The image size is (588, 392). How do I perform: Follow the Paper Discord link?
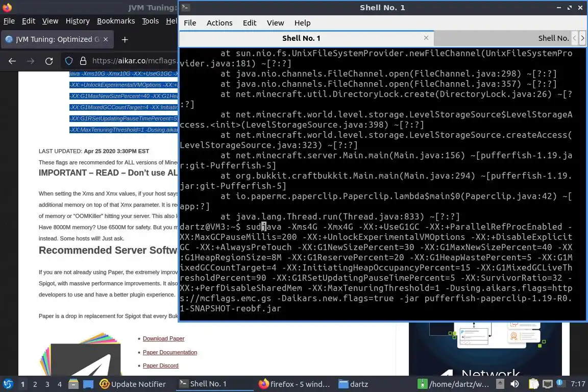pyautogui.click(x=160, y=365)
